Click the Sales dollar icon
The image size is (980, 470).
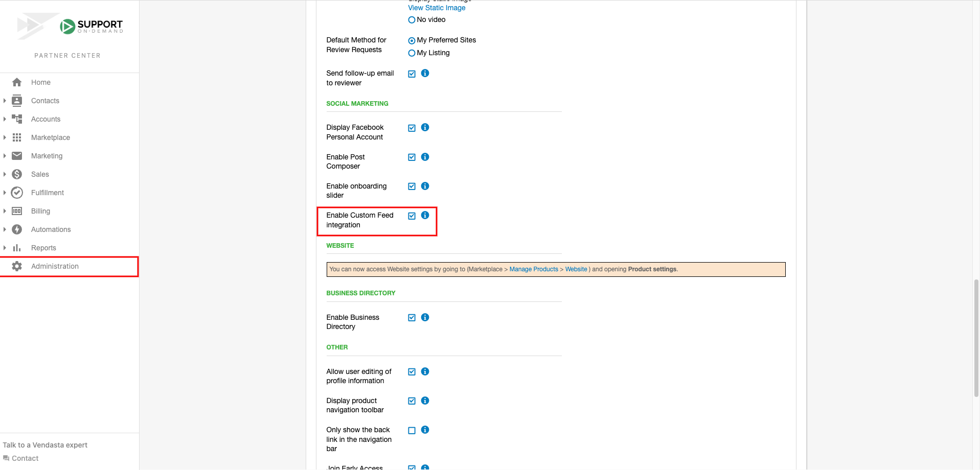(x=17, y=174)
